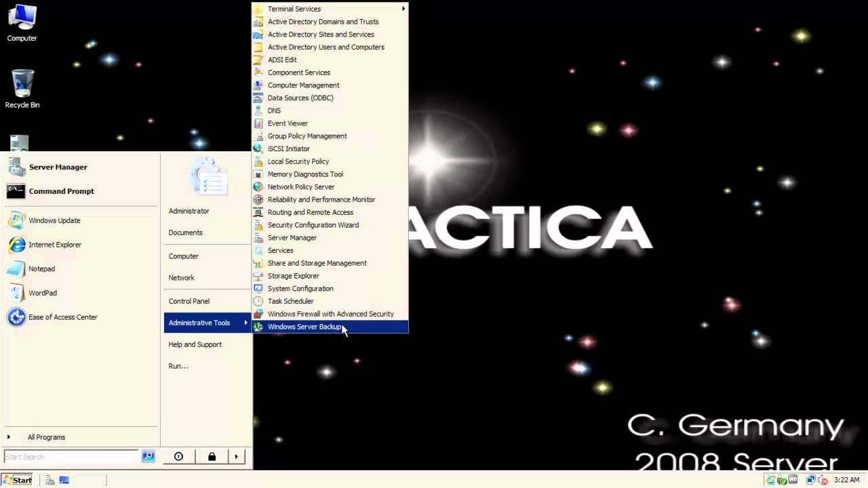Select the Recycle Bin desktop icon
The width and height of the screenshot is (868, 488).
pyautogui.click(x=22, y=89)
